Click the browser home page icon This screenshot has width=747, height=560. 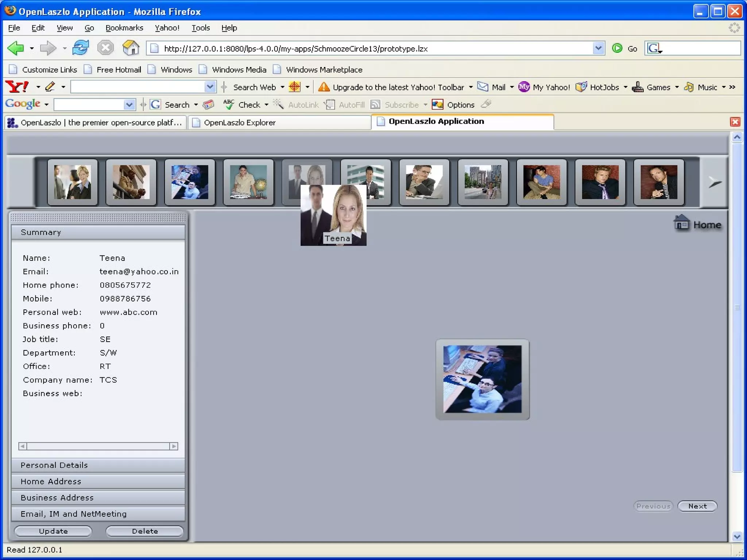click(131, 48)
